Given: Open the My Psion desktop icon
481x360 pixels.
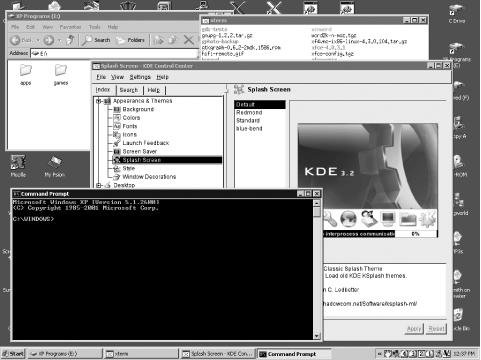Looking at the screenshot, I should (x=55, y=166).
